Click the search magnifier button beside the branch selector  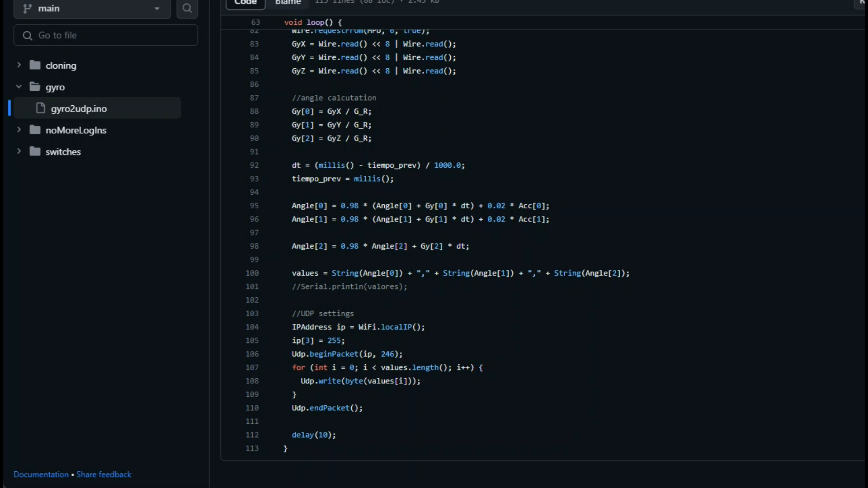point(187,8)
